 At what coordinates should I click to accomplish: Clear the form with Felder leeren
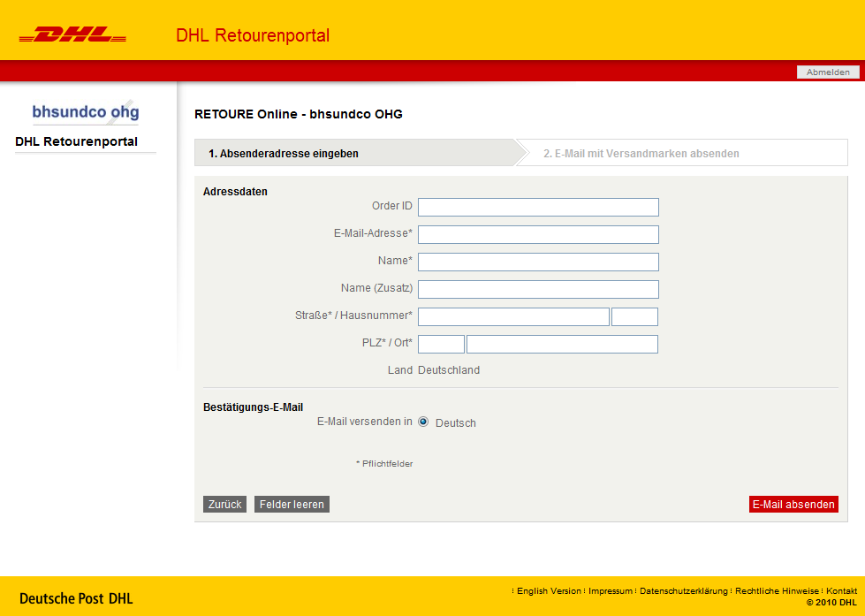point(292,504)
